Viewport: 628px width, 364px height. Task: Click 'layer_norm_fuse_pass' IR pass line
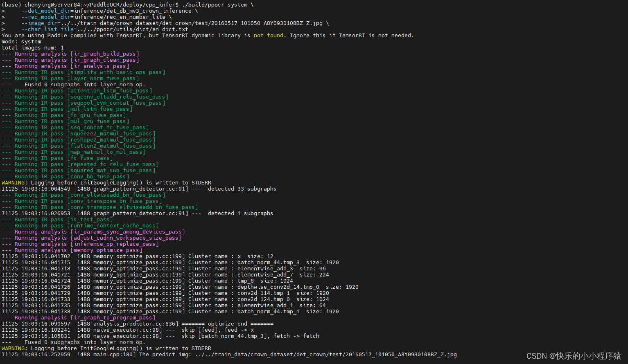[70, 79]
